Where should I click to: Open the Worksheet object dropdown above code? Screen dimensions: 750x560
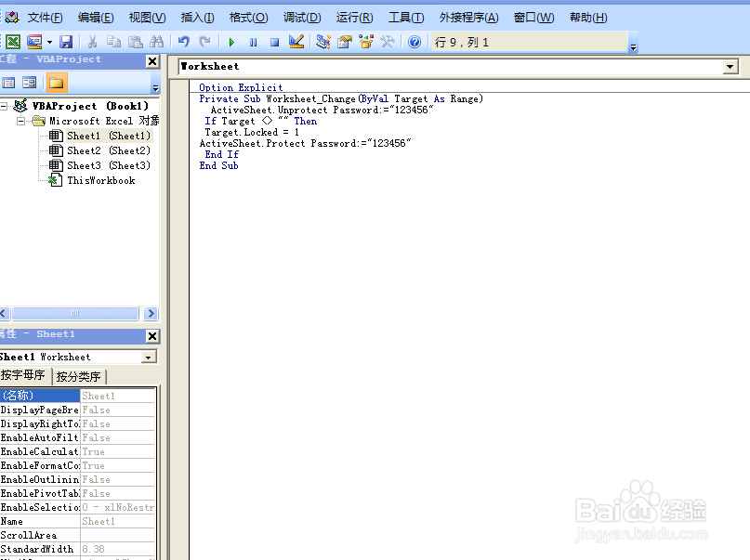point(730,67)
